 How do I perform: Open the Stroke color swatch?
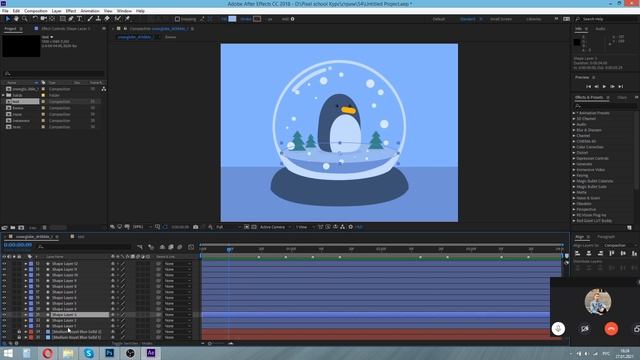point(257,19)
